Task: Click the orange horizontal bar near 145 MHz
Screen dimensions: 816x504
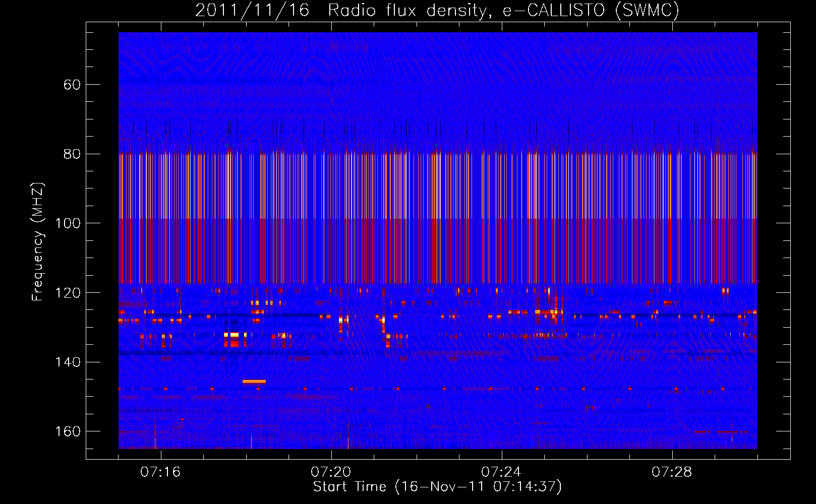Action: (x=254, y=382)
